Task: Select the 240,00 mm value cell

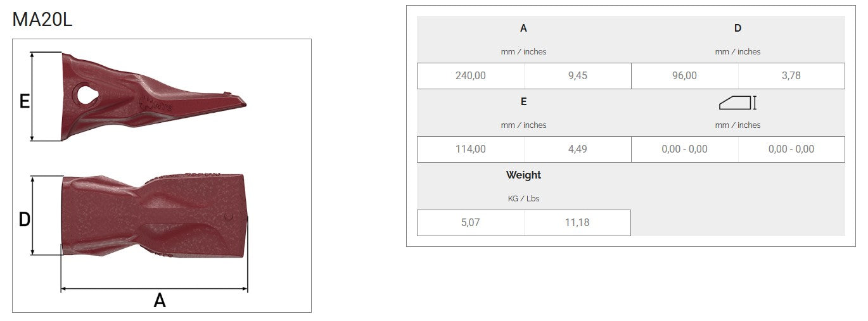Action: coord(471,76)
